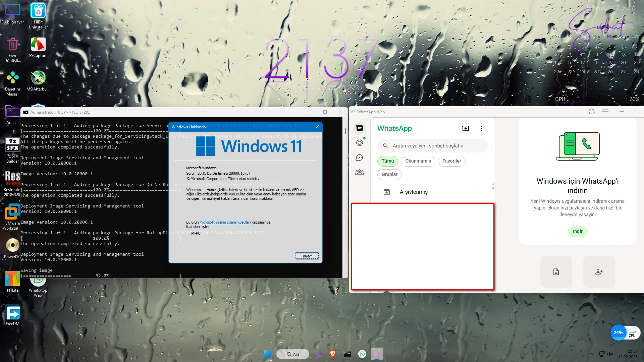Select the Favoriler chat filter
Image resolution: width=644 pixels, height=362 pixels.
coord(451,161)
